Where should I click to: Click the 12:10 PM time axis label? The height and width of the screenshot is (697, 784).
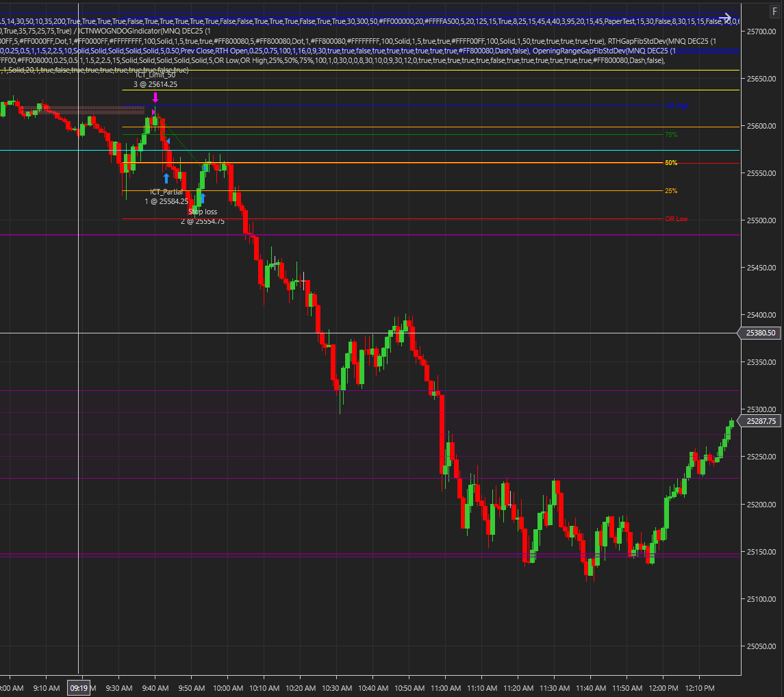click(700, 689)
